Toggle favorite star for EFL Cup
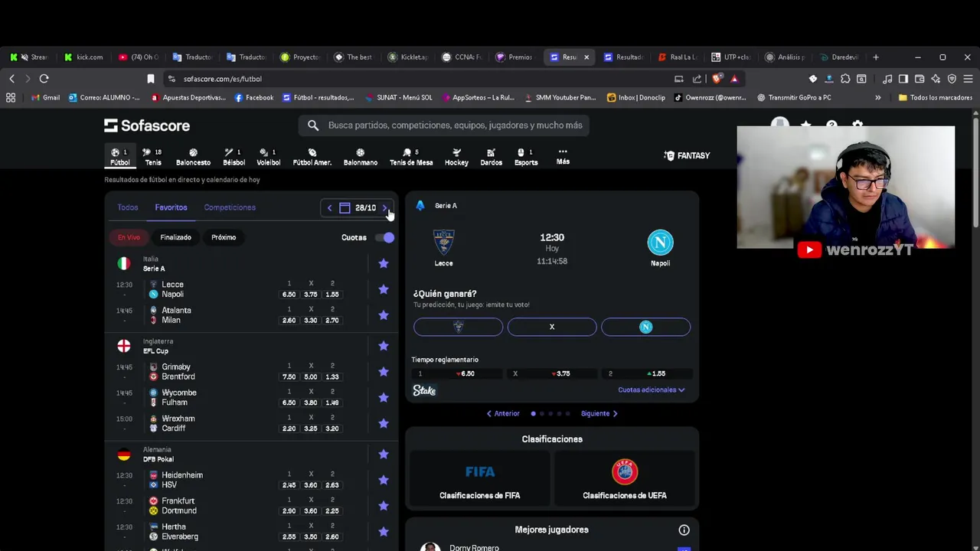980x551 pixels. (384, 346)
